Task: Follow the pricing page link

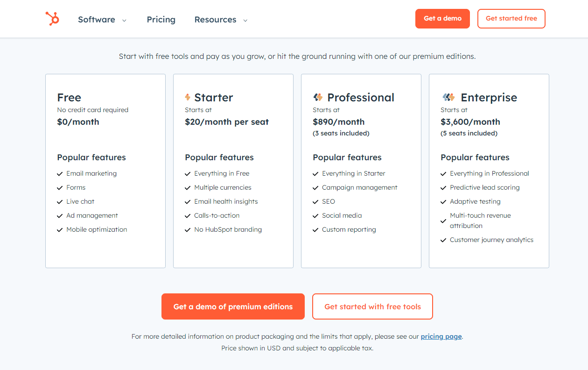Action: tap(441, 336)
